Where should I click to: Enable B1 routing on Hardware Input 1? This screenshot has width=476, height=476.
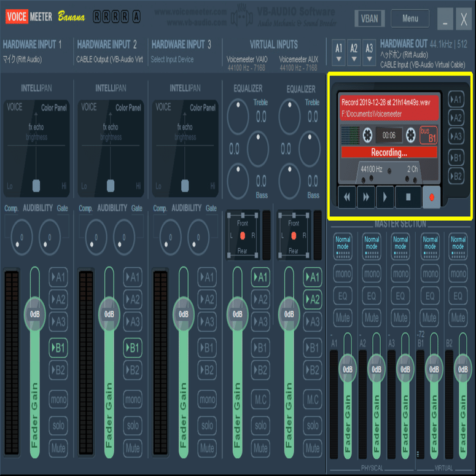pyautogui.click(x=58, y=347)
